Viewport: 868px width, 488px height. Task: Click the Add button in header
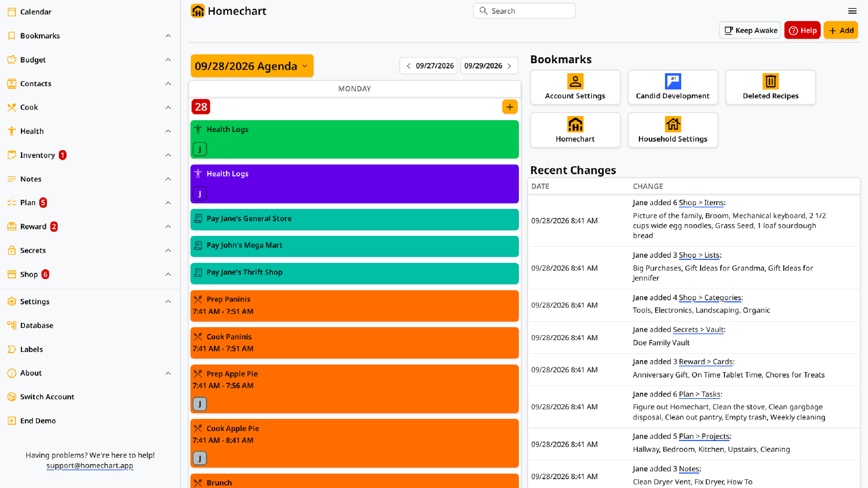[x=841, y=30]
